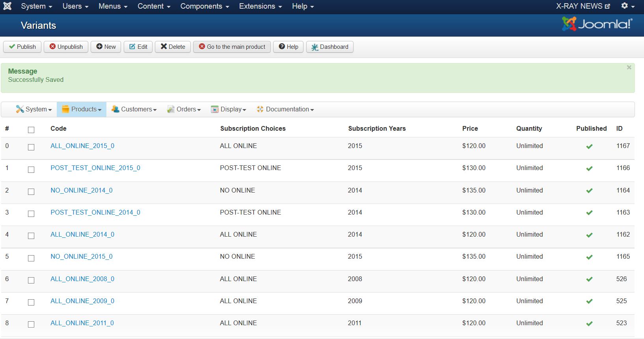This screenshot has width=644, height=339.
Task: Expand the Display dropdown menu
Action: click(229, 109)
